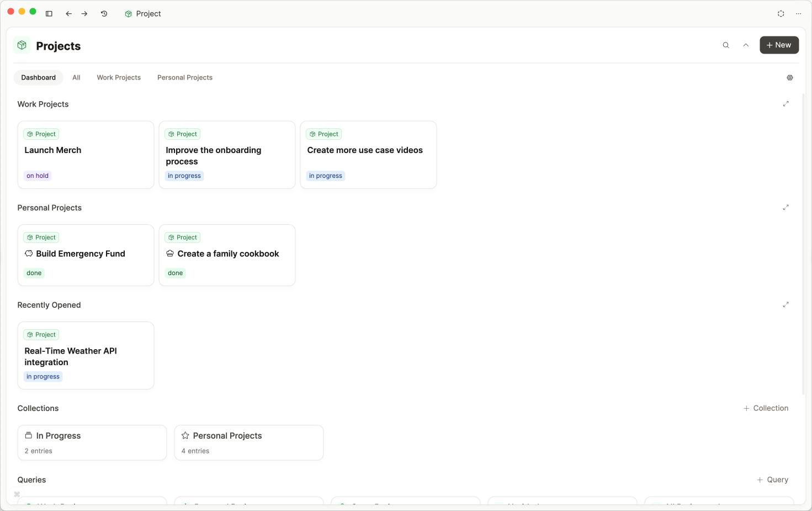Click the focus mode circle icon
Screen dimensions: 812x511
pyautogui.click(x=781, y=14)
